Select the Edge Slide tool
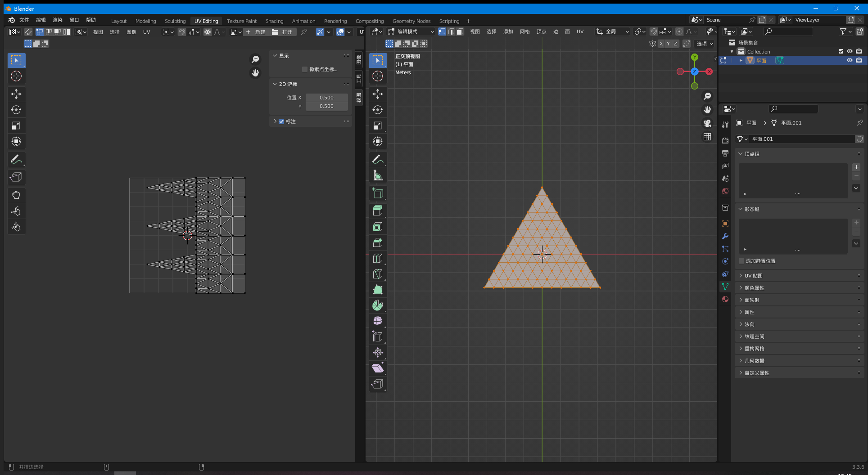This screenshot has height=475, width=868. (378, 336)
